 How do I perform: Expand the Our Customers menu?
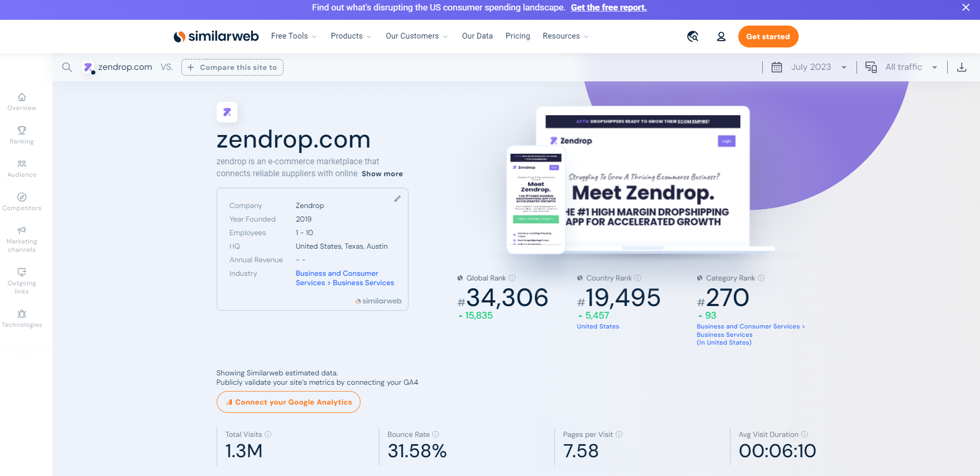pos(416,36)
